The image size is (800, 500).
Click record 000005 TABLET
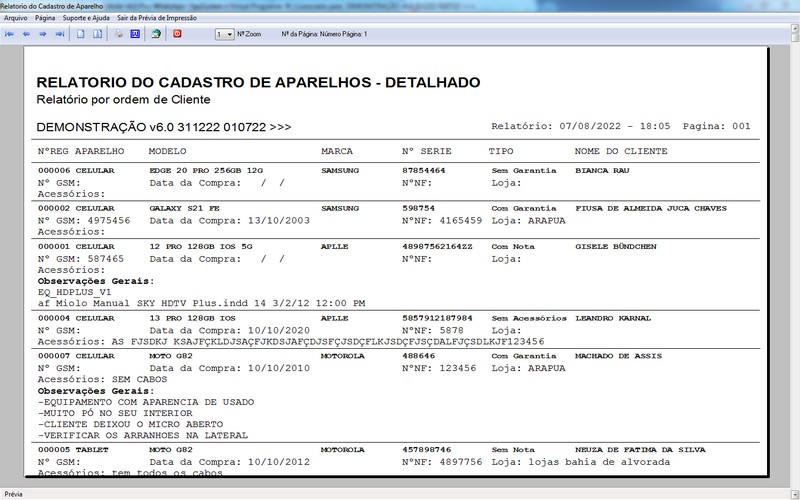pyautogui.click(x=73, y=449)
